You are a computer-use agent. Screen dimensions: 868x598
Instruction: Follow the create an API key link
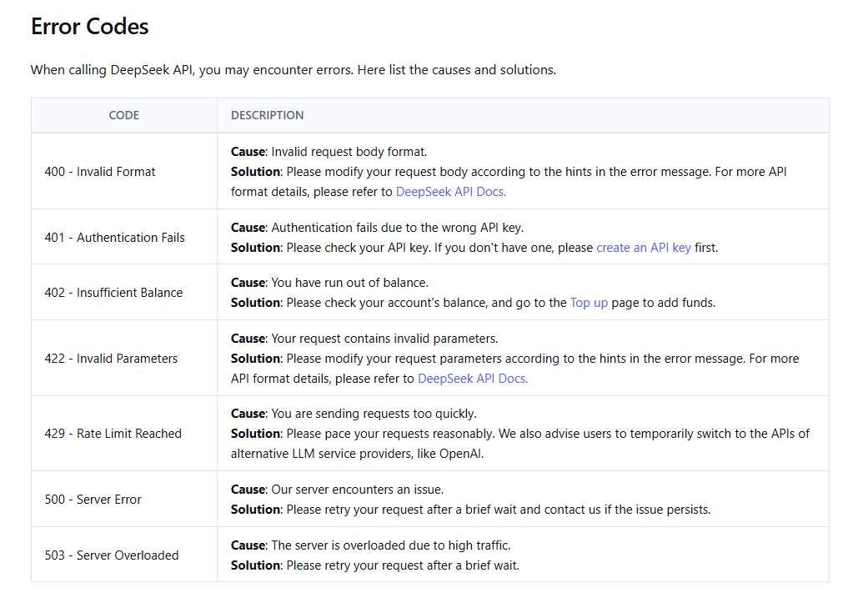tap(643, 248)
